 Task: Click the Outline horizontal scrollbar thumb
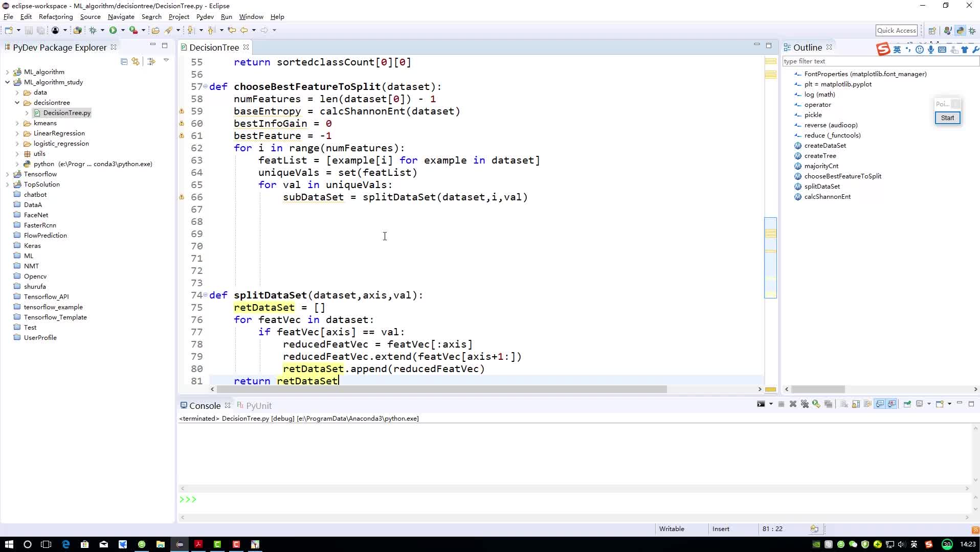[x=818, y=389]
